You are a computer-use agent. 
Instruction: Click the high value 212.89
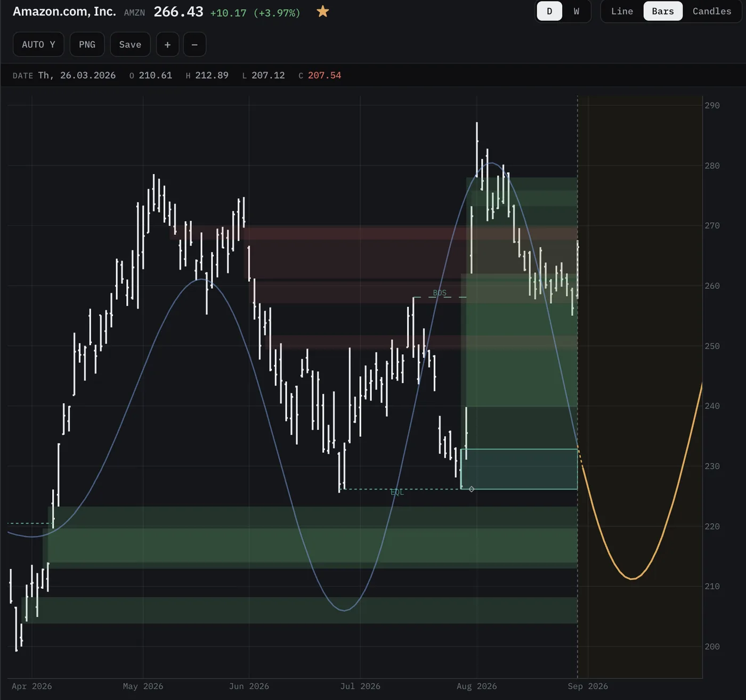tap(212, 75)
